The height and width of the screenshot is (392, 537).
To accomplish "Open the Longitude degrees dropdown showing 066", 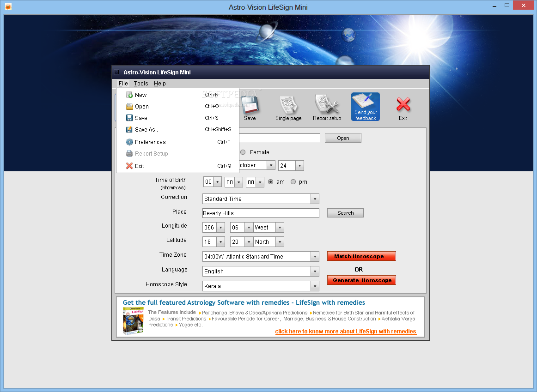I will point(221,228).
